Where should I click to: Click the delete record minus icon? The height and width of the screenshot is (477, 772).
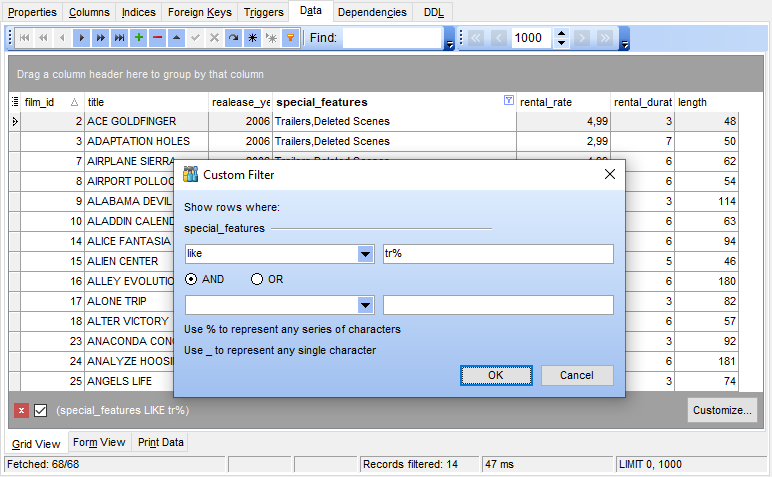point(157,38)
